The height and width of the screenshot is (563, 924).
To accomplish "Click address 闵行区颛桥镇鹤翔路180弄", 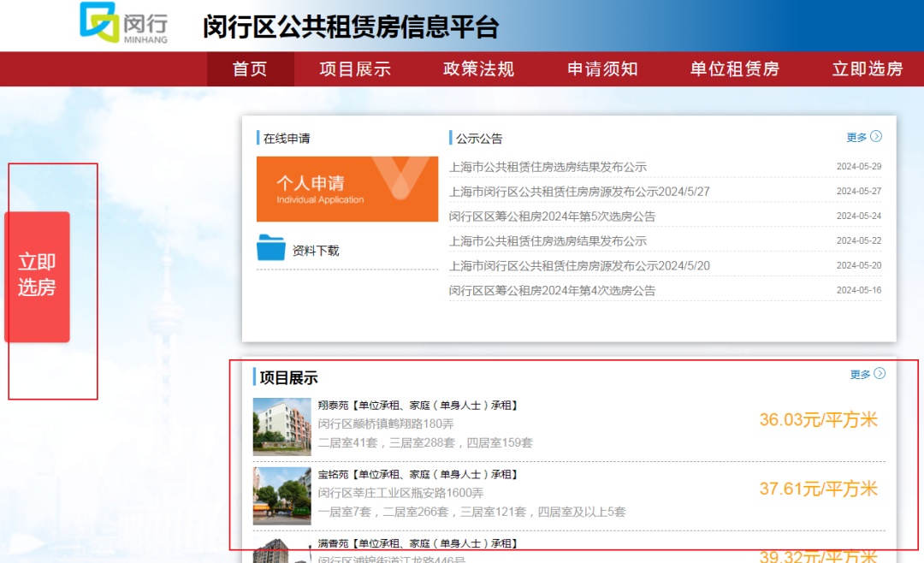I will (386, 424).
